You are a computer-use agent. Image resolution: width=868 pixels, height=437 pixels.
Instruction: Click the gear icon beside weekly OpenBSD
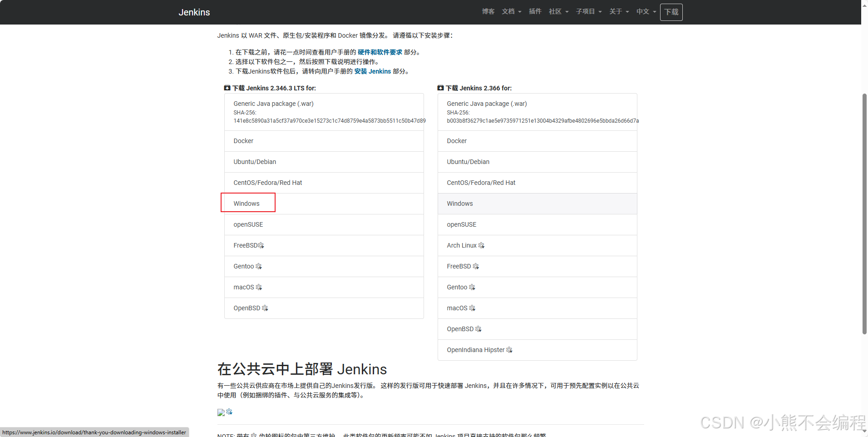(x=478, y=329)
